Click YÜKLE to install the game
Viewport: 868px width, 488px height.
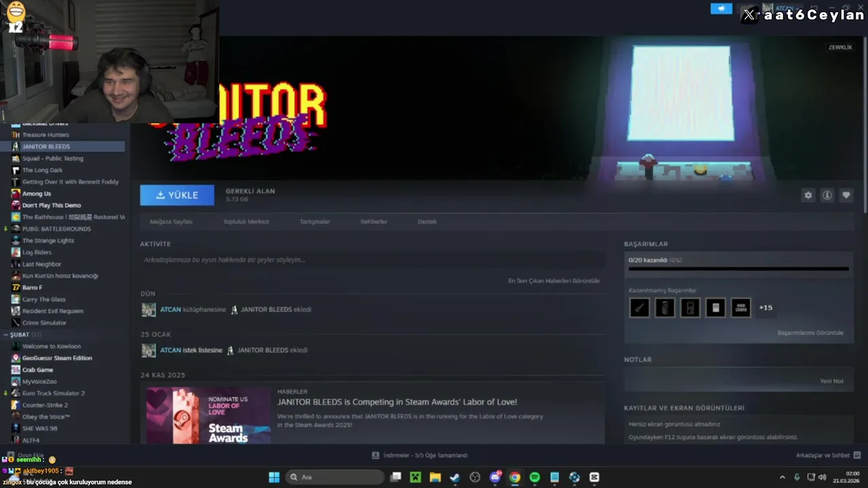[x=177, y=195]
